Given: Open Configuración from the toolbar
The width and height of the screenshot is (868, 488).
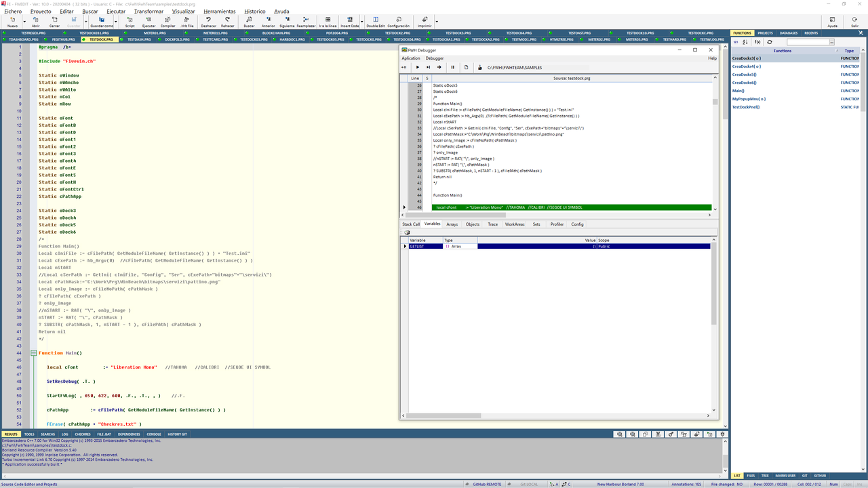Looking at the screenshot, I should [398, 20].
